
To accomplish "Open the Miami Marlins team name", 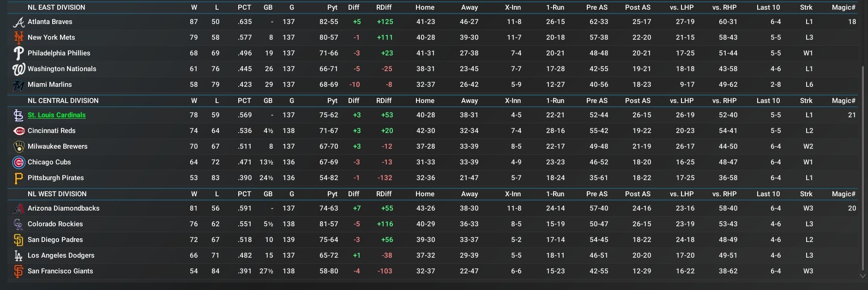I will (x=49, y=85).
